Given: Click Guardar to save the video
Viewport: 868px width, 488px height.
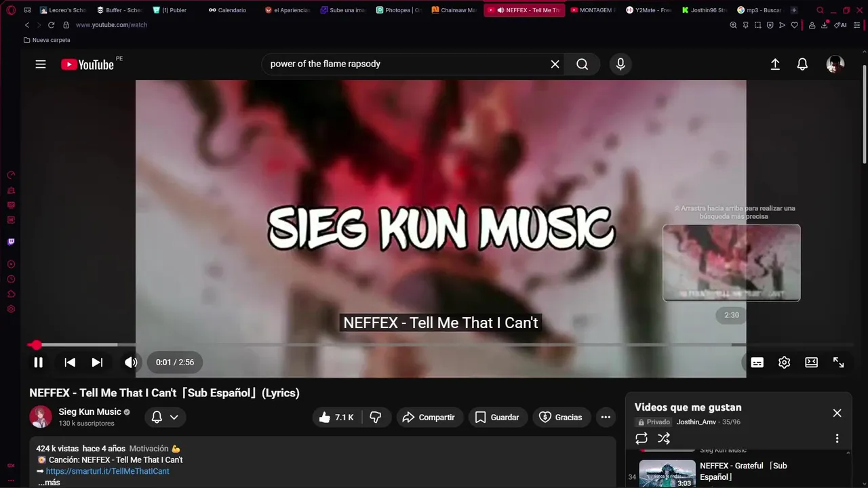Looking at the screenshot, I should click(x=497, y=418).
